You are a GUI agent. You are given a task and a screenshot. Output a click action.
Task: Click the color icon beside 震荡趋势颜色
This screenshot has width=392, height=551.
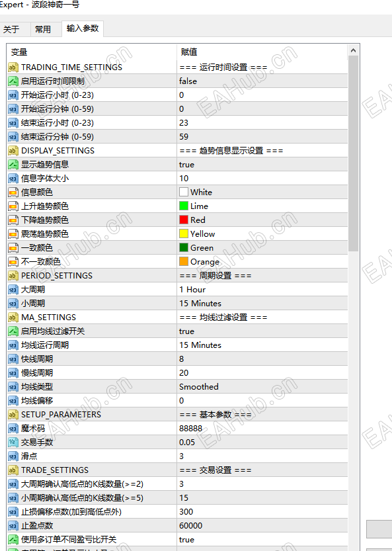coord(13,233)
